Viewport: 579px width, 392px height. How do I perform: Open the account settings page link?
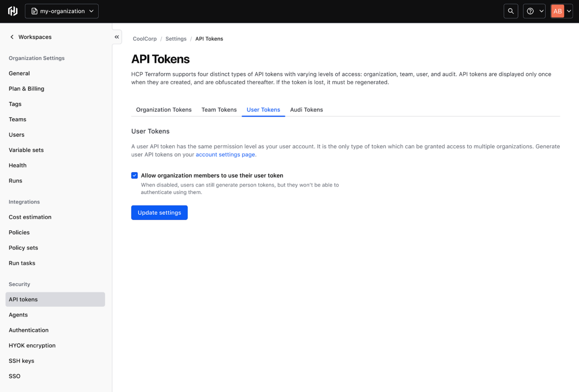click(x=225, y=154)
